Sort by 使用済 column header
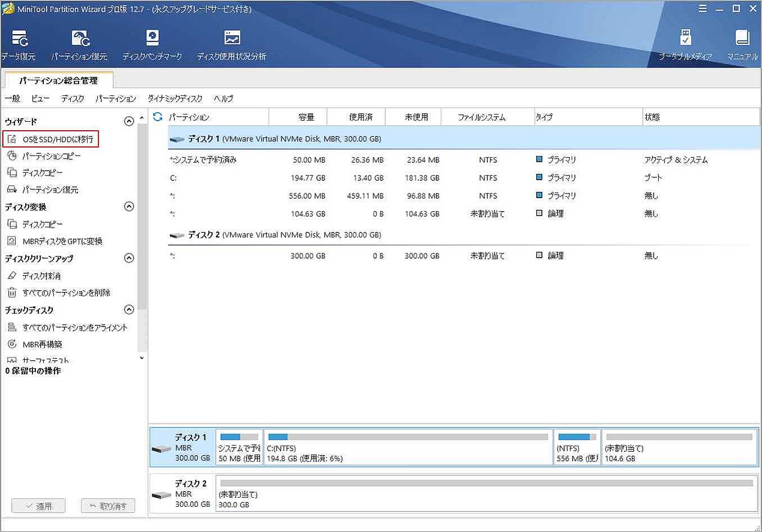762x532 pixels. (x=357, y=117)
